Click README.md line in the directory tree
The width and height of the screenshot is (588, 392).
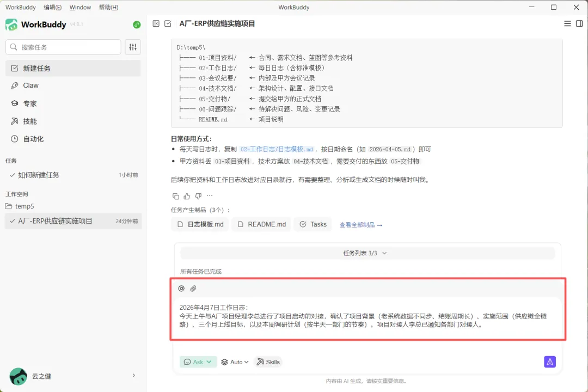232,119
